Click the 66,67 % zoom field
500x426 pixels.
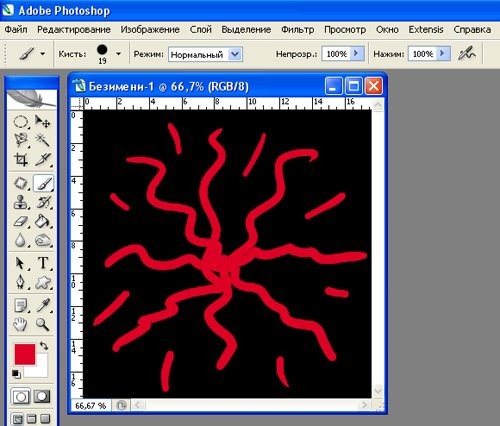[x=91, y=406]
